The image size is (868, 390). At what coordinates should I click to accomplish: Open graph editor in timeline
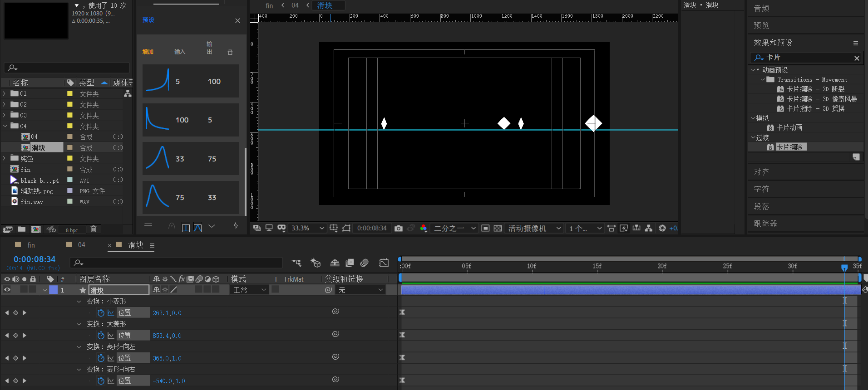[384, 263]
